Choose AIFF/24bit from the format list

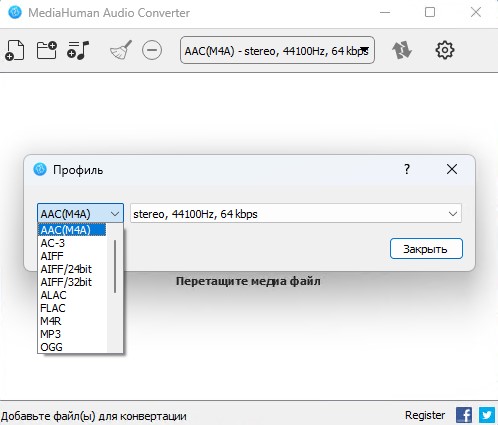click(72, 269)
